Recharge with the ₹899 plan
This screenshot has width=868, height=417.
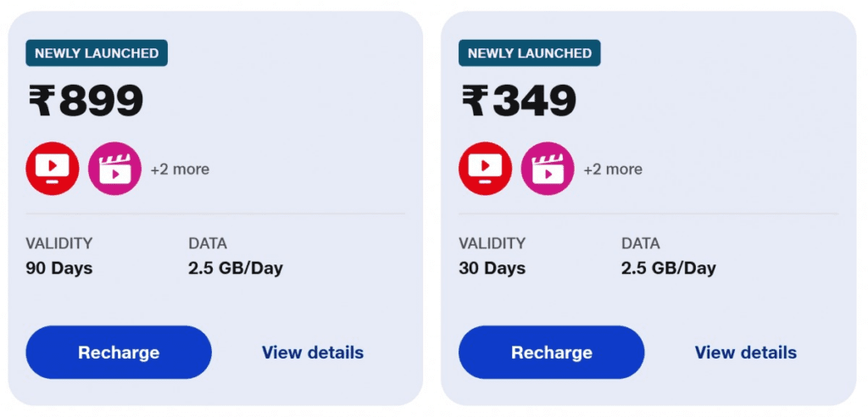119,353
